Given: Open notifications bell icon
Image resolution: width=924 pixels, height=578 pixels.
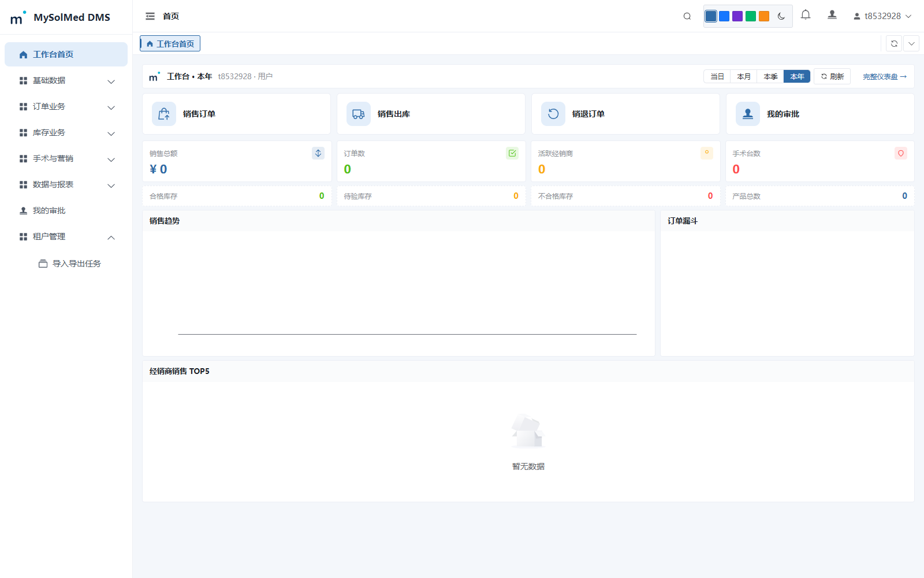Looking at the screenshot, I should (x=806, y=16).
